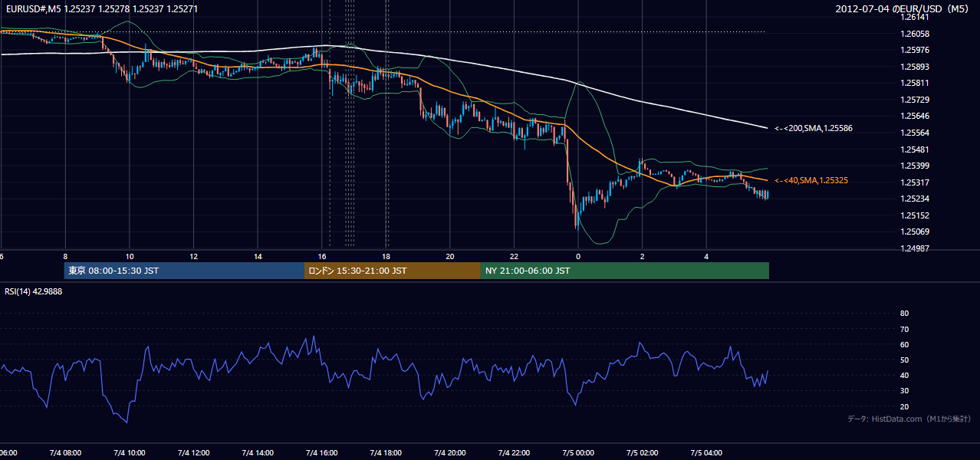The width and height of the screenshot is (980, 460).
Task: Click the 7/5 00:00 time label
Action: coord(578,453)
